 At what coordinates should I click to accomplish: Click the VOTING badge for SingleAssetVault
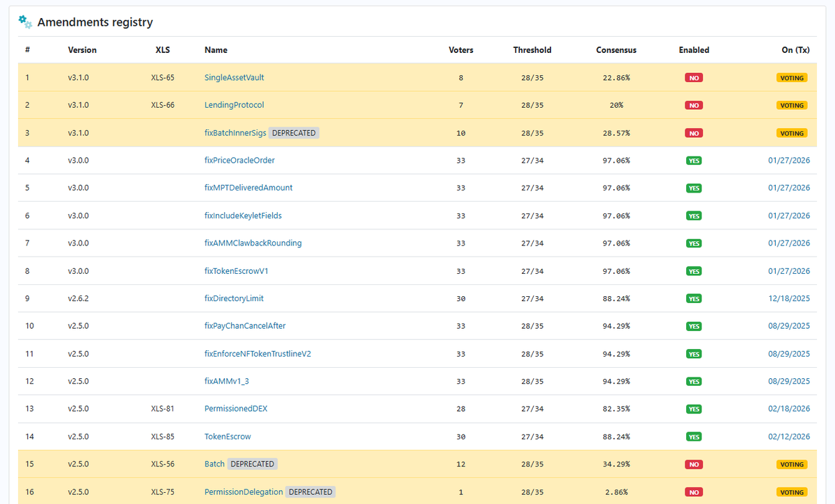click(x=792, y=78)
